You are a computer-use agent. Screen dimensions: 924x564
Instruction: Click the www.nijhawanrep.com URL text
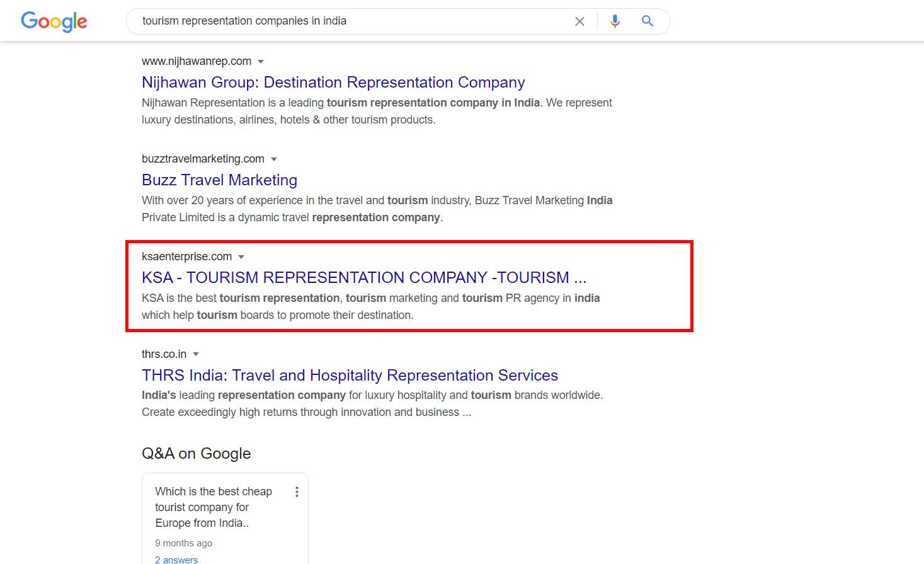[196, 62]
